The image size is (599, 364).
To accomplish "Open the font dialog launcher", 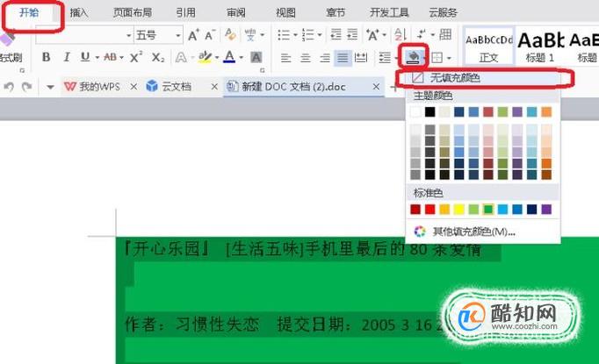I will click(x=262, y=70).
